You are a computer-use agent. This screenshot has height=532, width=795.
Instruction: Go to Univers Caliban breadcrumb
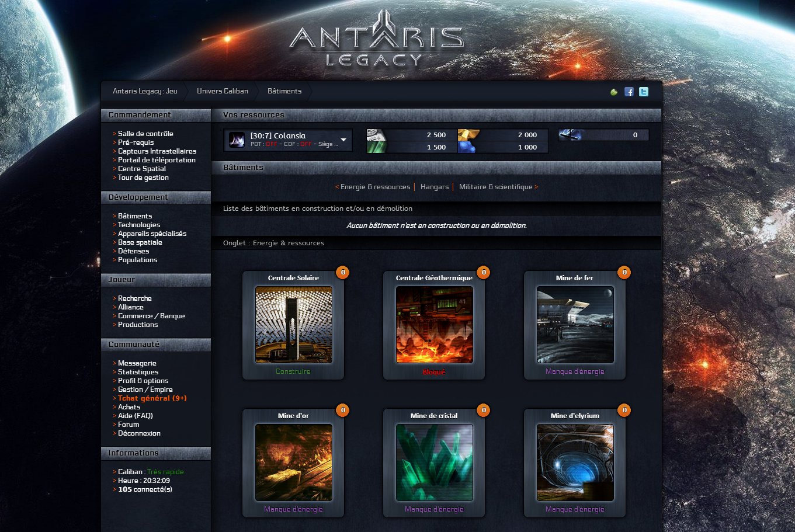[x=223, y=91]
